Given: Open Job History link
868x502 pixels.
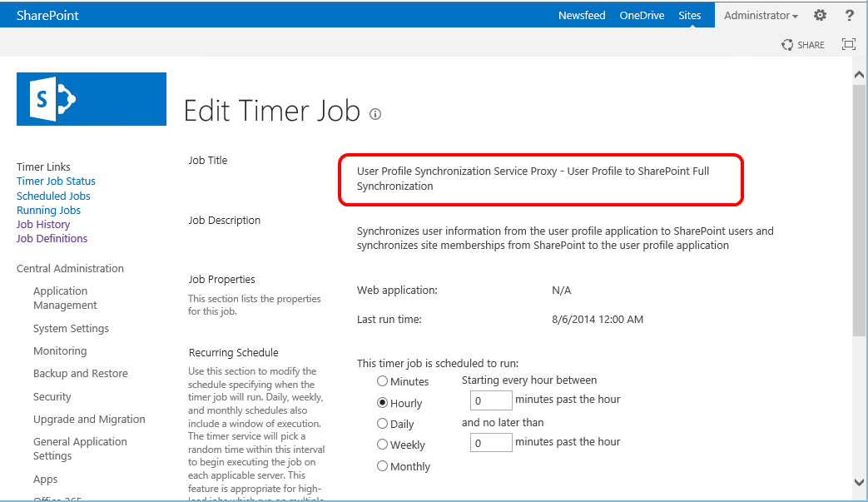Looking at the screenshot, I should 43,224.
